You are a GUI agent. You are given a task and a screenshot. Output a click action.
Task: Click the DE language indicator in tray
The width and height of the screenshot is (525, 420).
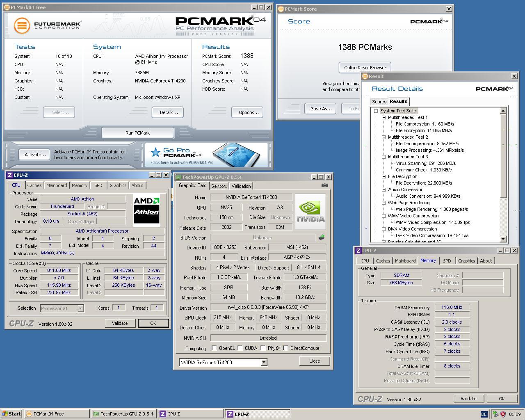pos(484,414)
